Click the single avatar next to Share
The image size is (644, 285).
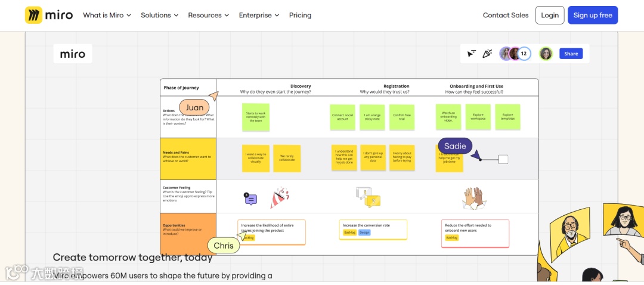(546, 54)
